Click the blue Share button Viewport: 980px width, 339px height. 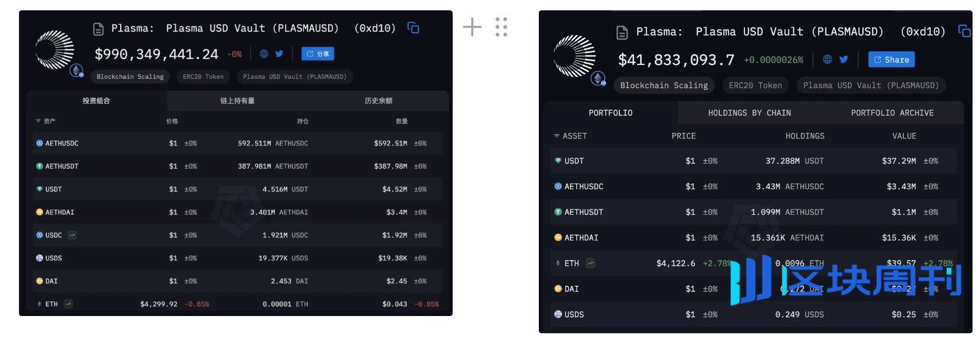(x=891, y=60)
